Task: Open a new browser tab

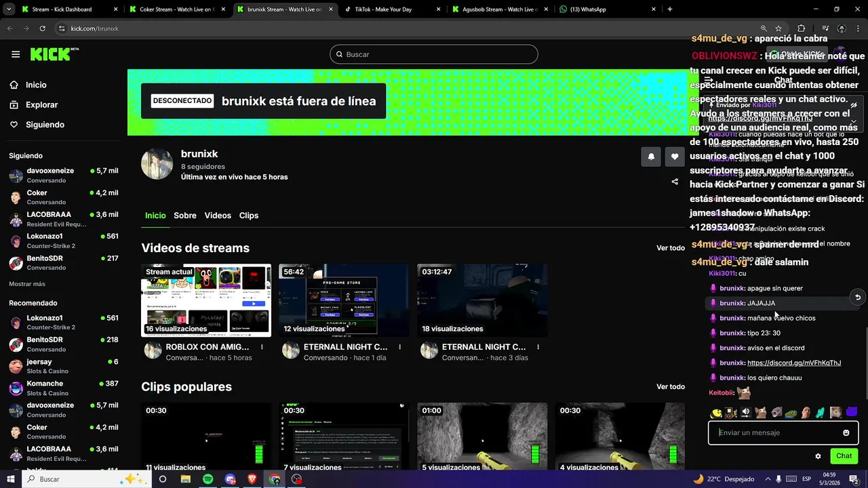Action: 670,9
